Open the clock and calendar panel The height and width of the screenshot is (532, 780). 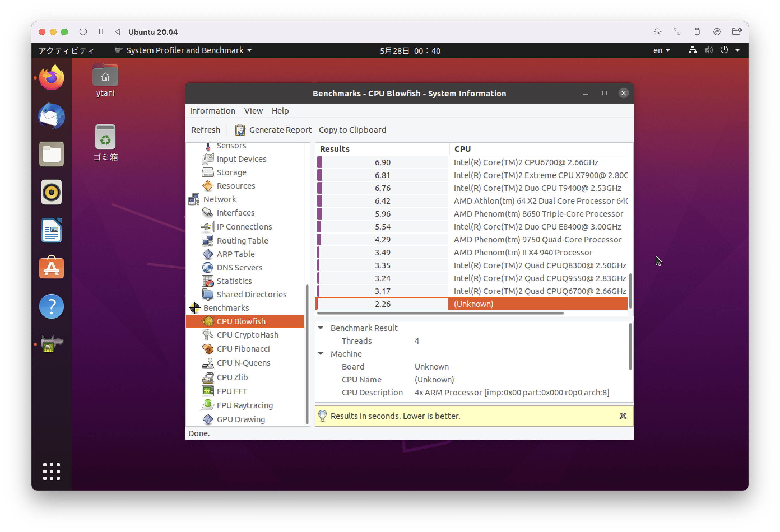click(410, 51)
